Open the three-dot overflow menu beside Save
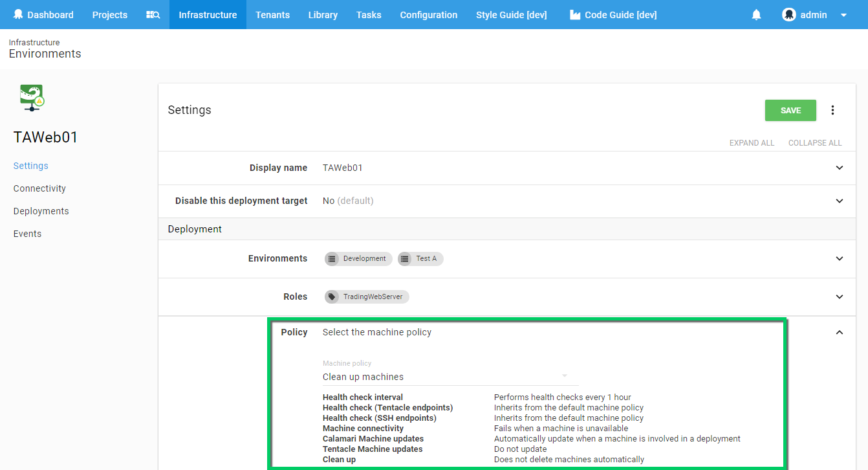The height and width of the screenshot is (470, 868). [x=832, y=110]
